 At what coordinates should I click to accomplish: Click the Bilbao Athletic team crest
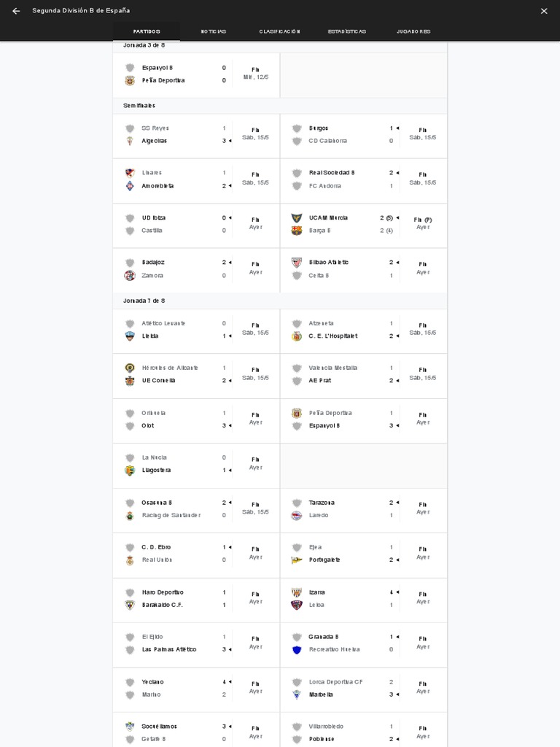[297, 263]
